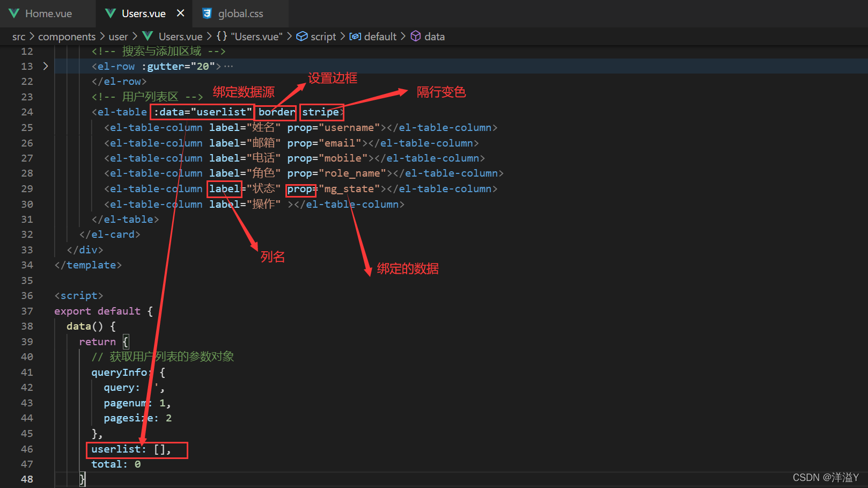Click the folded code ellipsis on line 13
This screenshot has width=868, height=488.
[x=229, y=67]
